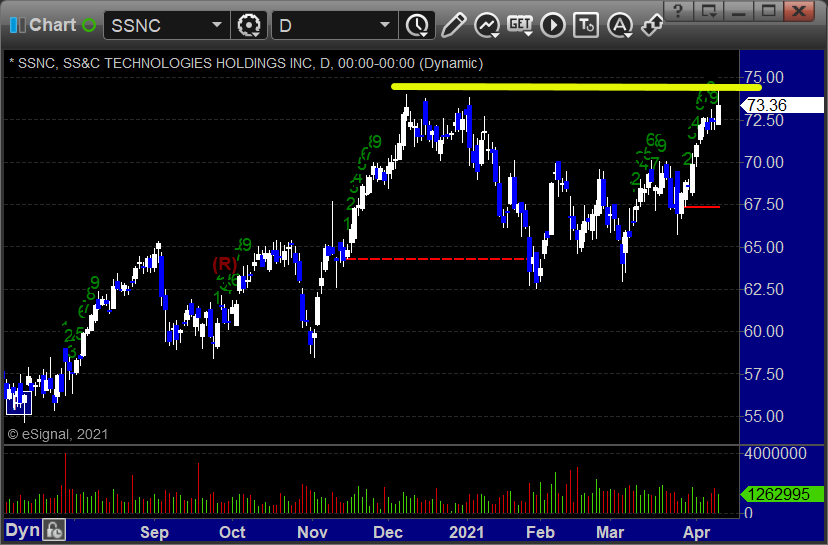Click the 75.00 price axis label
Image resolution: width=828 pixels, height=545 pixels.
coord(764,77)
